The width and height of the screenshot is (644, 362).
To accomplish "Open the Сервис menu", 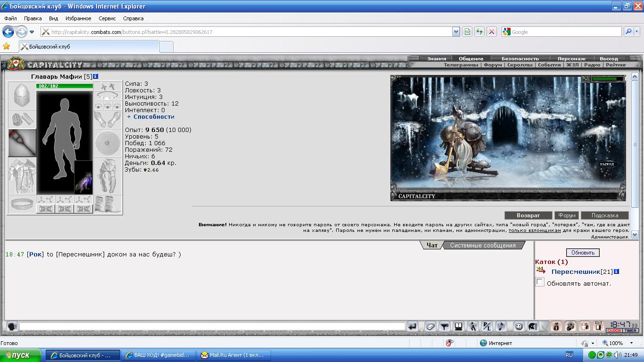I will [107, 18].
